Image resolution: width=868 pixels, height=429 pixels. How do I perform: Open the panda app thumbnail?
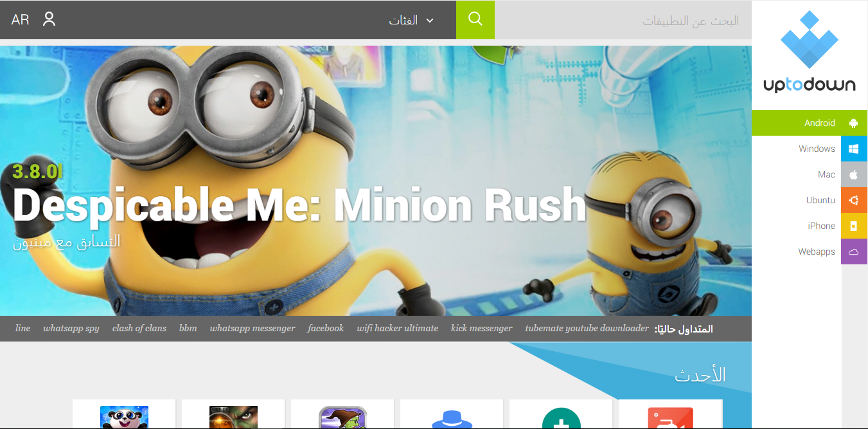(124, 417)
